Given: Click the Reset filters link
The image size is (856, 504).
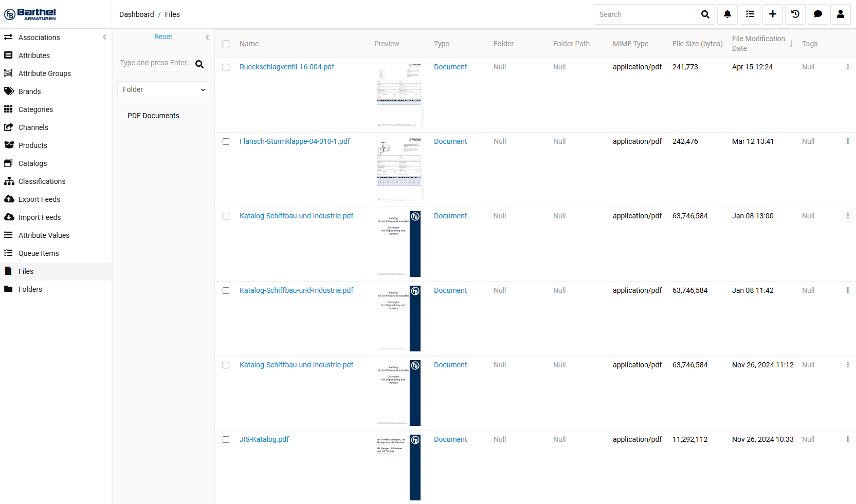Looking at the screenshot, I should 163,36.
